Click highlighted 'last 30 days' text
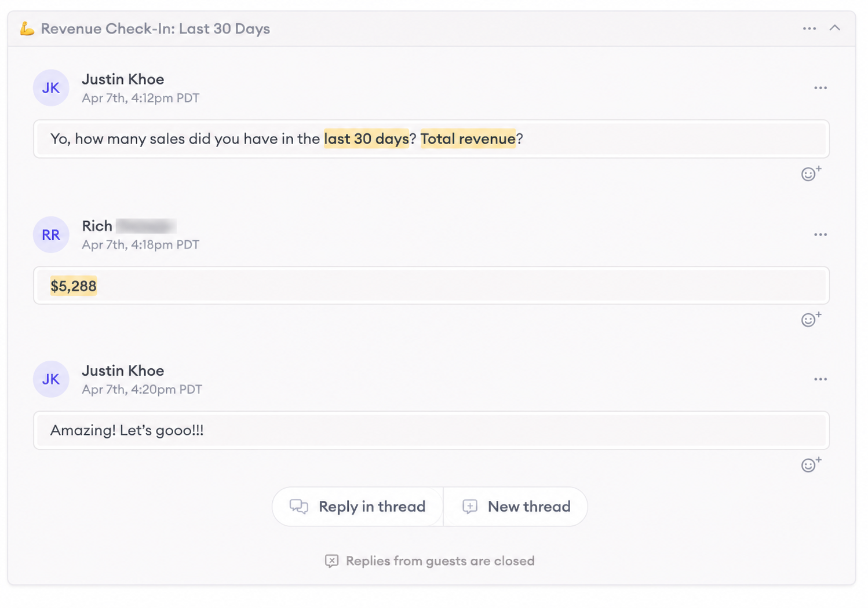The image size is (868, 608). click(x=366, y=139)
